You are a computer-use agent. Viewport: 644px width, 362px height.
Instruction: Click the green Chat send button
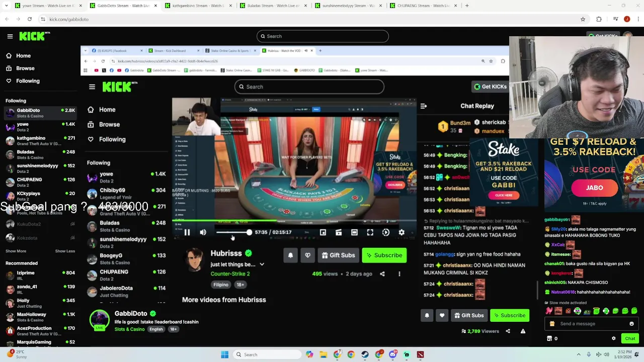[630, 338]
